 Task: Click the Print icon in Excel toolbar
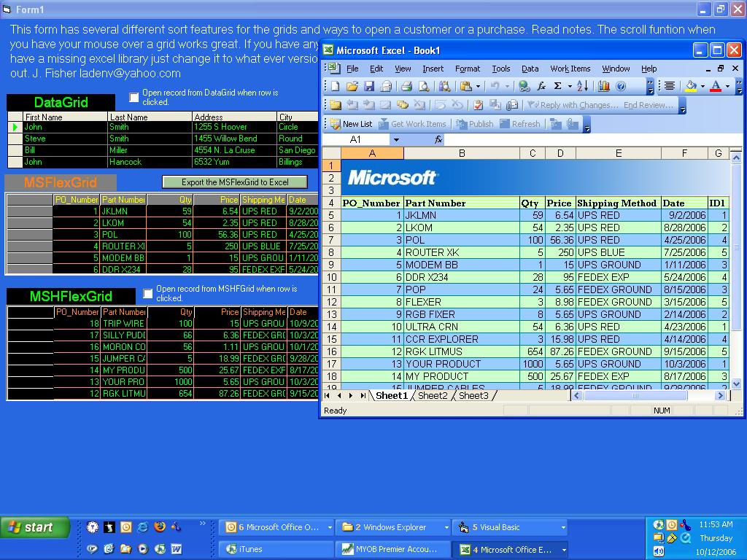point(406,86)
